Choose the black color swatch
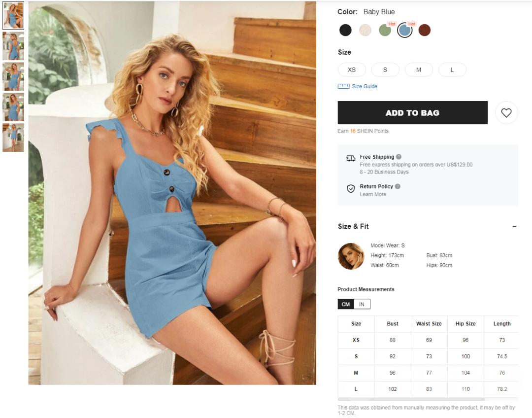This screenshot has width=532, height=418. point(345,30)
